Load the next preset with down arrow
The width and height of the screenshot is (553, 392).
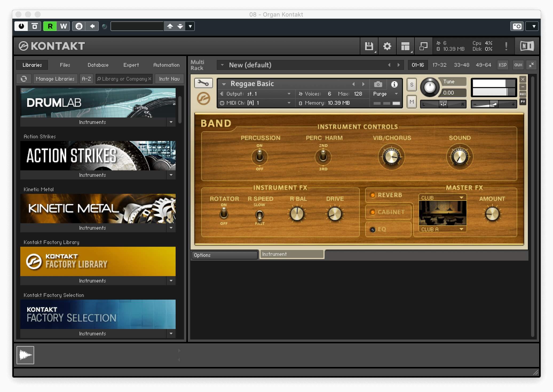pyautogui.click(x=180, y=26)
